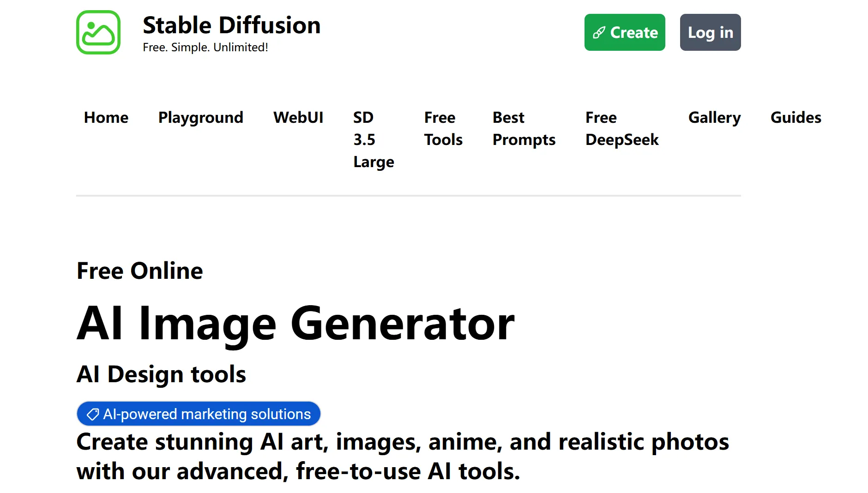Open Guides in the navigation
Viewport: 868px width, 493px height.
[796, 117]
